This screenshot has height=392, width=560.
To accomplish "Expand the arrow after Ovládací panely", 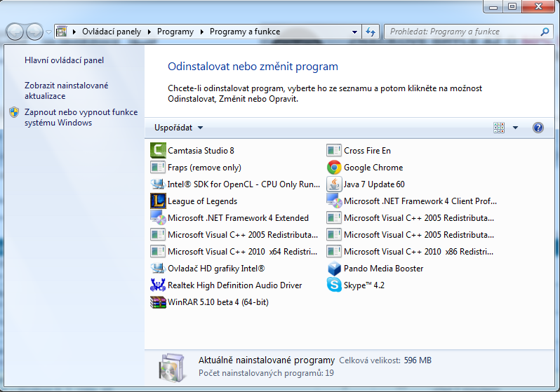I will click(x=149, y=32).
